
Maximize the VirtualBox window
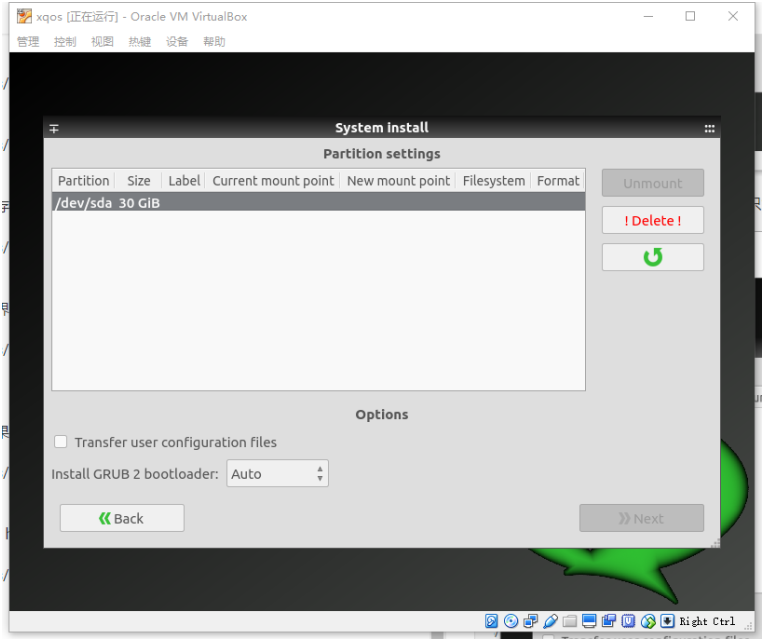(690, 17)
